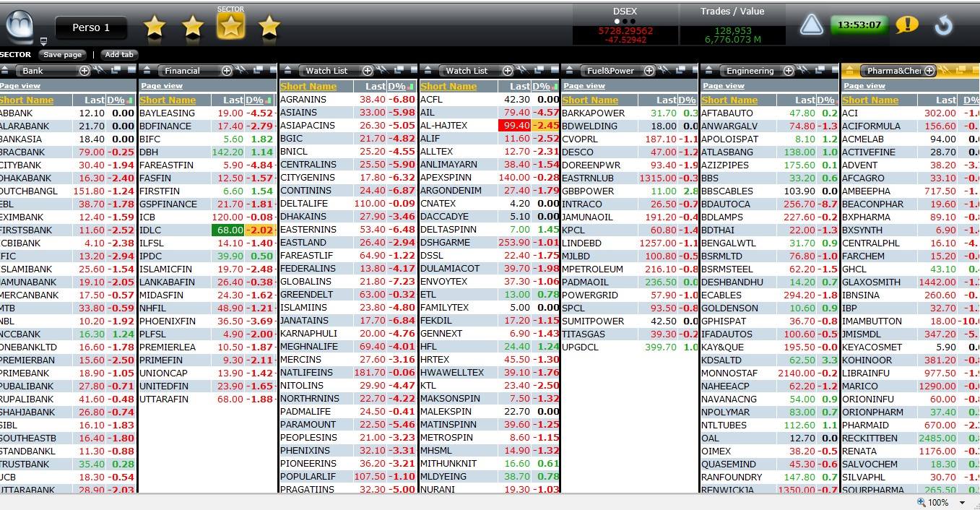Click the duplicate windows icon on Fuel&Power panel
Screen dimensions: 980x510
pos(680,70)
